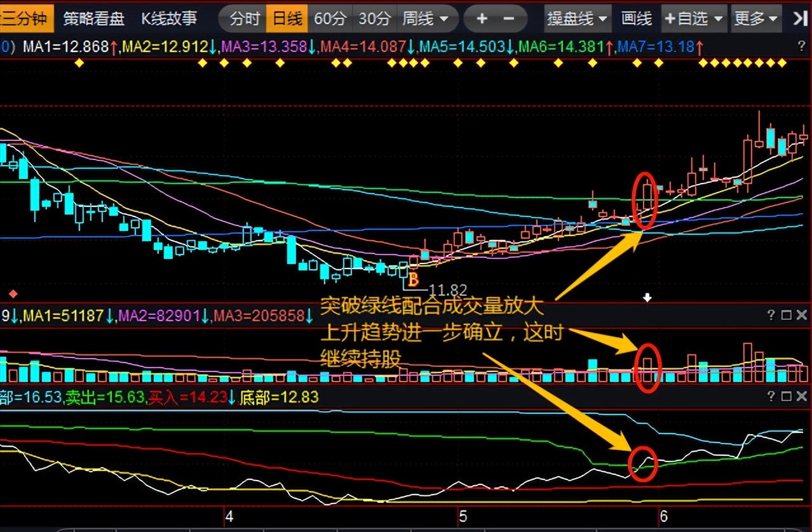The image size is (812, 532).
Task: Click the 11.82 low price label
Action: (447, 291)
